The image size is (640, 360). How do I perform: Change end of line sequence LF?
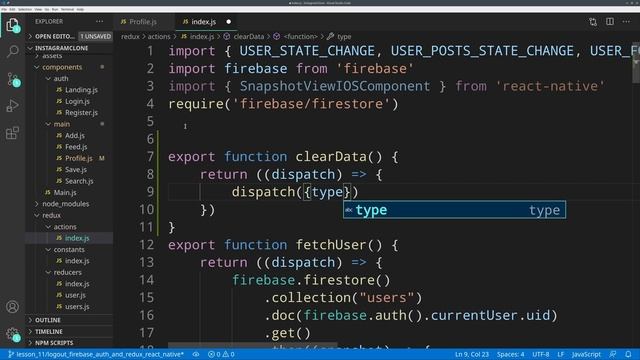coord(561,354)
